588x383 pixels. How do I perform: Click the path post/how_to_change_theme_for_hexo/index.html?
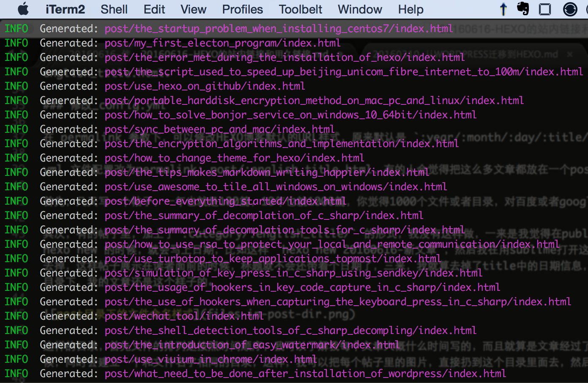click(x=234, y=158)
